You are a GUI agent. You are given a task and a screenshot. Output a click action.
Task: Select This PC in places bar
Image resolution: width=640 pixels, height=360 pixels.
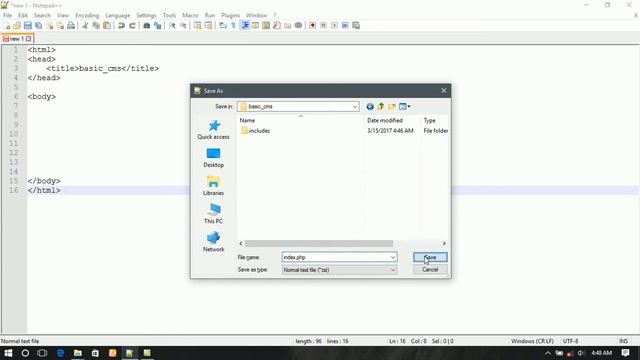pyautogui.click(x=213, y=214)
